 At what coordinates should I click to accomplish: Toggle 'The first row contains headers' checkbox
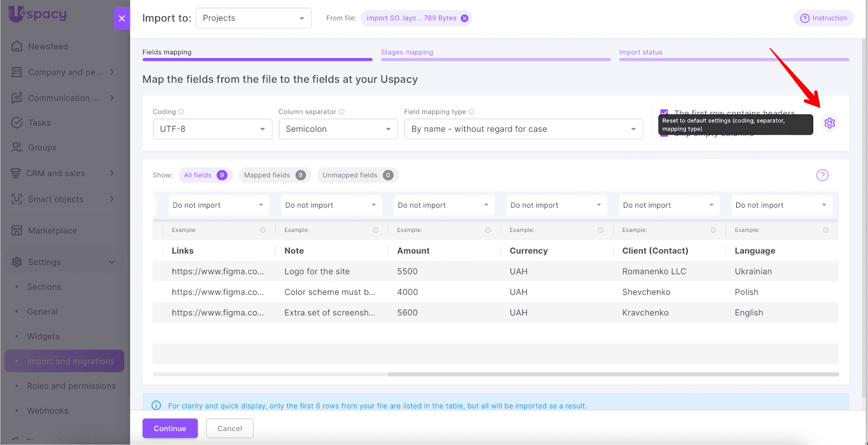(664, 113)
